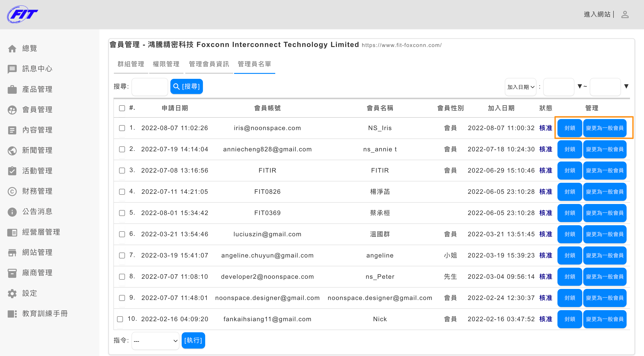Click the members icon beside 會員管理
The image size is (644, 356).
click(x=12, y=110)
